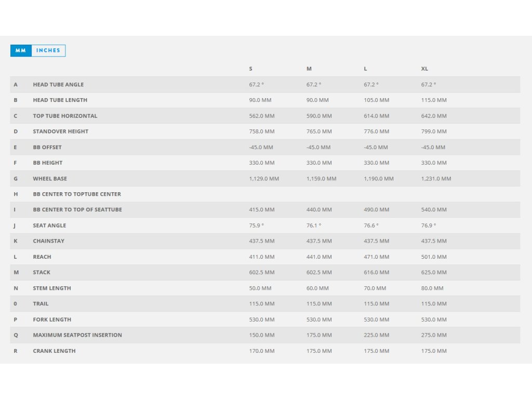The width and height of the screenshot is (532, 399).
Task: Click stack value 625.0 MM
Action: tap(434, 272)
